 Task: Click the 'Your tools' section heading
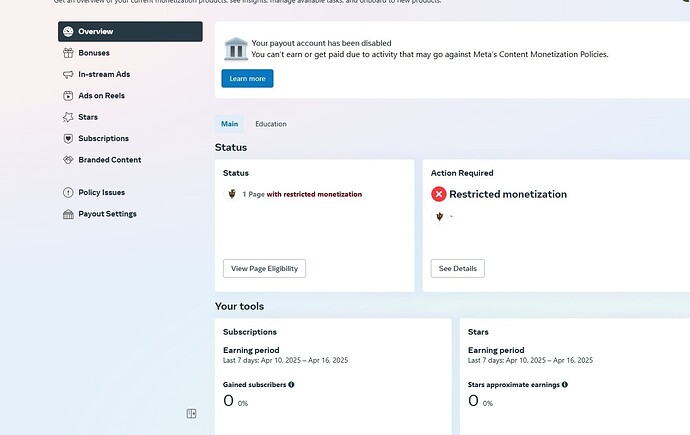click(x=239, y=306)
